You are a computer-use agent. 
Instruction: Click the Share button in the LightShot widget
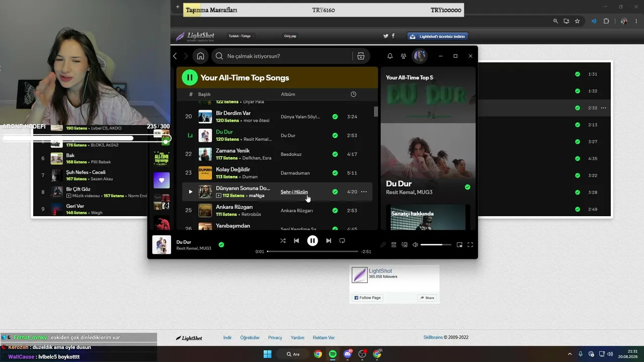(x=427, y=298)
